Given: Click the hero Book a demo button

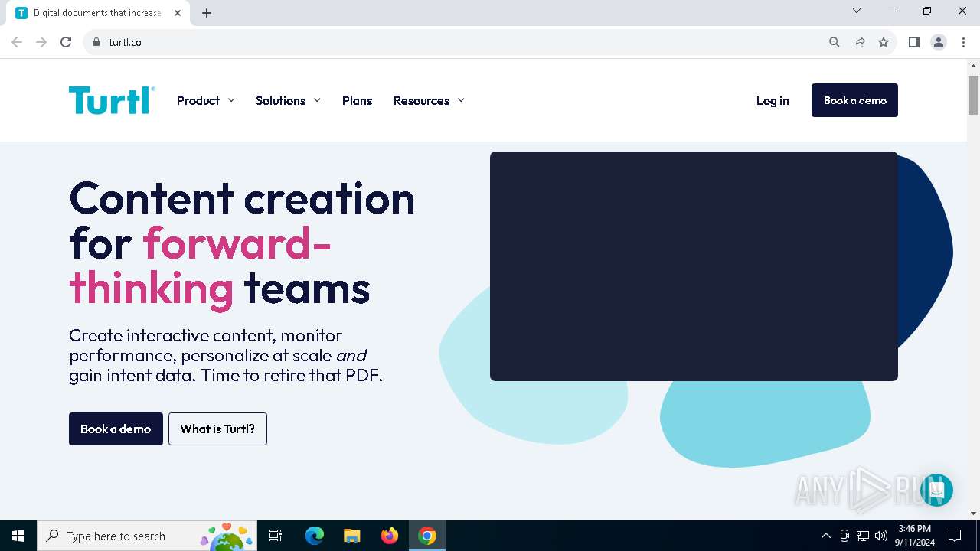Looking at the screenshot, I should pyautogui.click(x=116, y=429).
